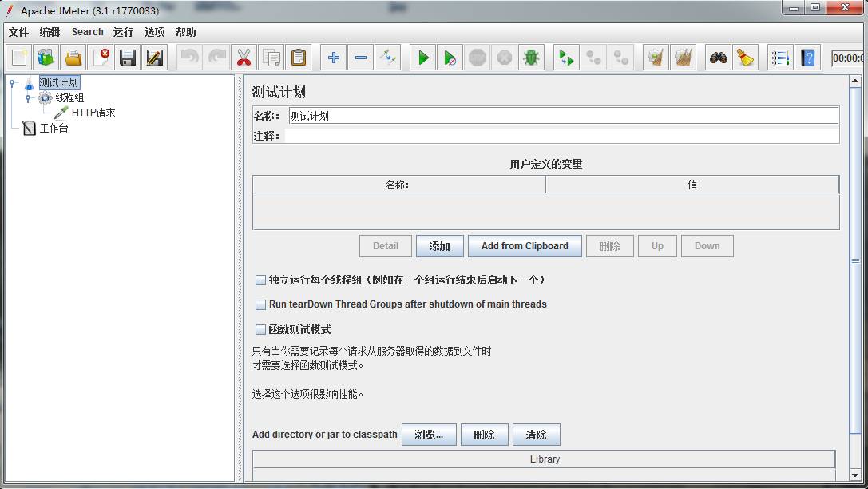Click the Detail button
This screenshot has width=868, height=489.
[385, 246]
